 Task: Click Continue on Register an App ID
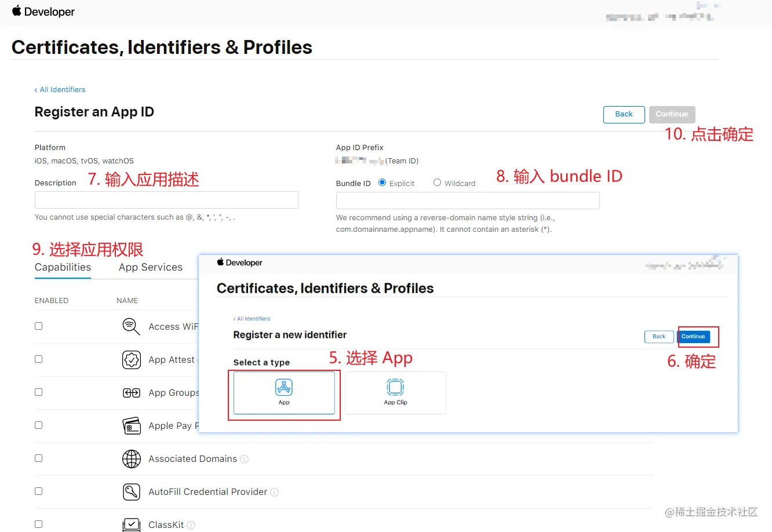coord(672,114)
